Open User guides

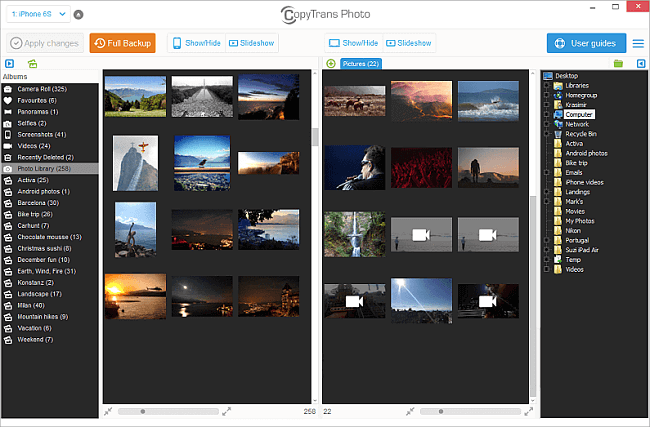coord(586,43)
